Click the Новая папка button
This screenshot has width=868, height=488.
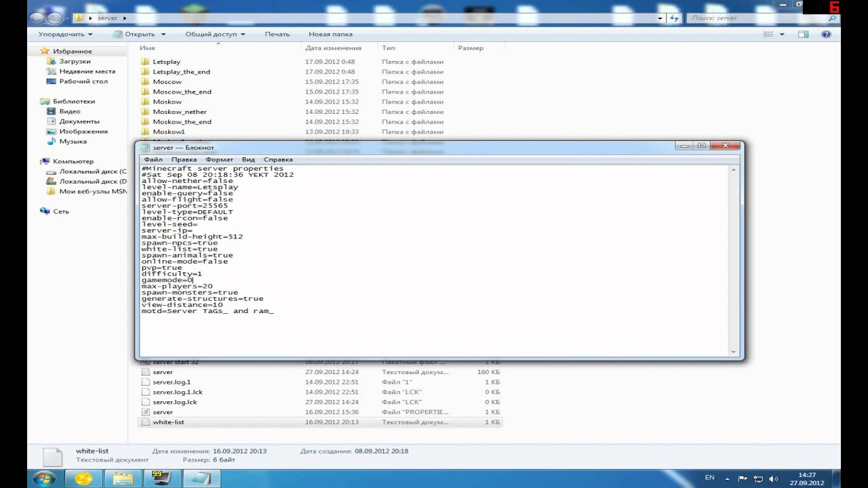click(x=330, y=34)
